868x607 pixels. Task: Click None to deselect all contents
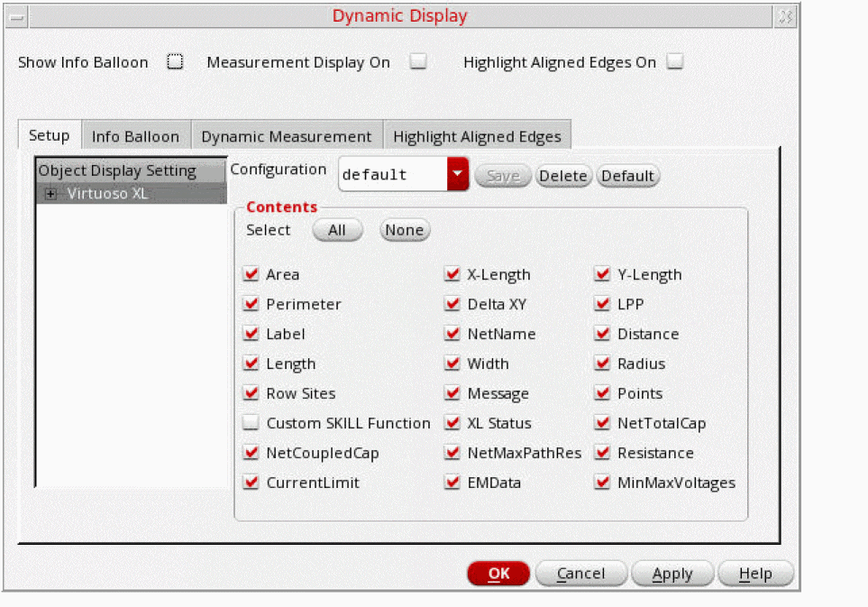pos(404,230)
